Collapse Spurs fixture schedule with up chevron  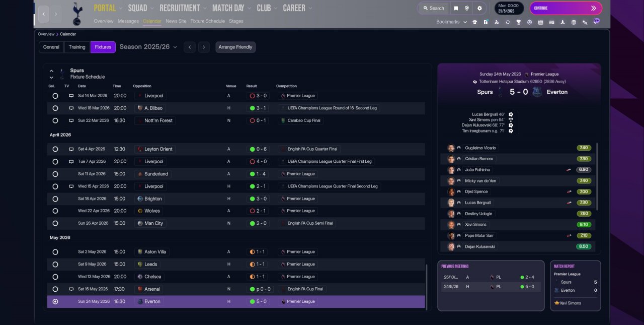pos(51,71)
